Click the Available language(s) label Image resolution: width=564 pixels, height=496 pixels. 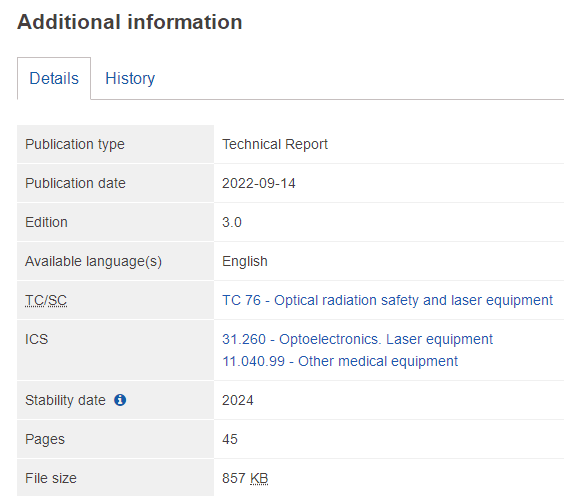(94, 261)
